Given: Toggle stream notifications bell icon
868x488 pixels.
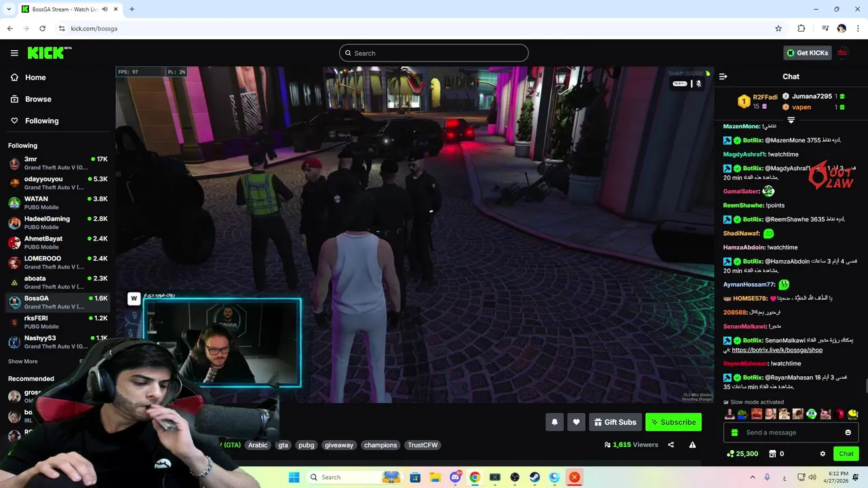Looking at the screenshot, I should (x=555, y=422).
